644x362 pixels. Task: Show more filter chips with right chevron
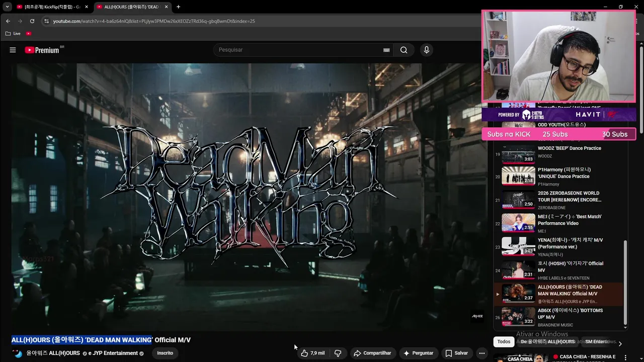coord(620,344)
